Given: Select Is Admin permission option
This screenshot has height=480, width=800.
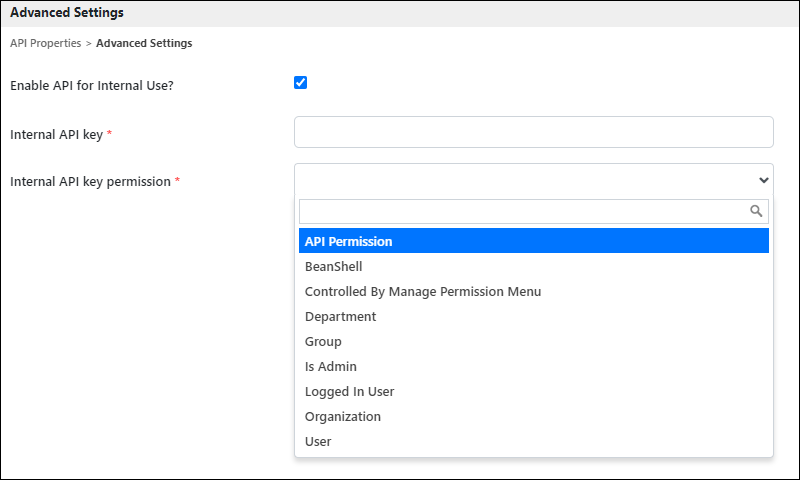Looking at the screenshot, I should point(534,366).
